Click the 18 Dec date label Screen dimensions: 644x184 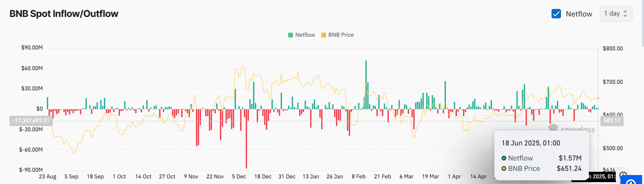tap(263, 177)
